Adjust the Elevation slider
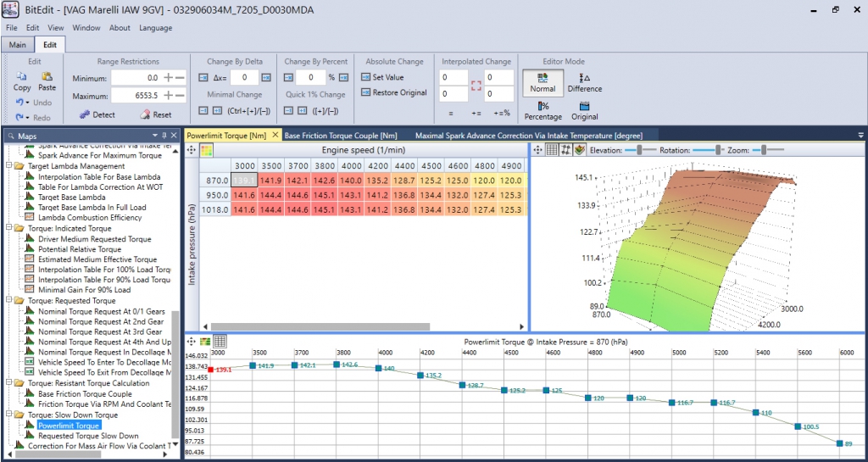The image size is (868, 462). point(640,150)
